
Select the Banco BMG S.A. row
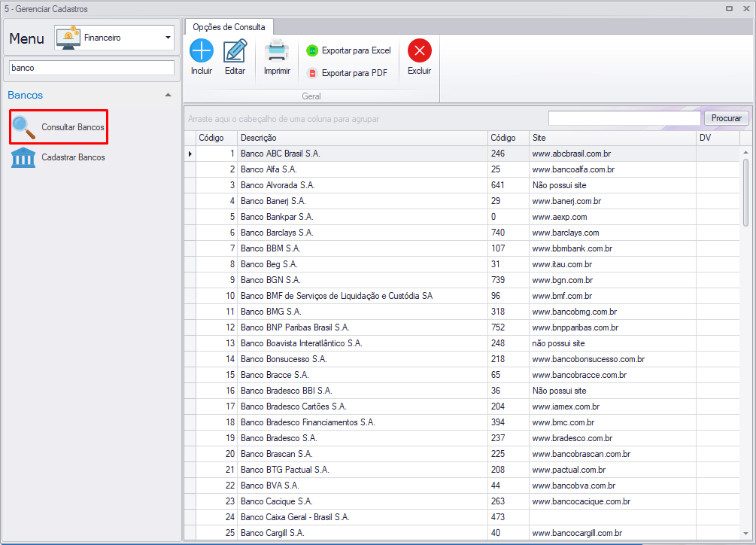click(x=462, y=312)
